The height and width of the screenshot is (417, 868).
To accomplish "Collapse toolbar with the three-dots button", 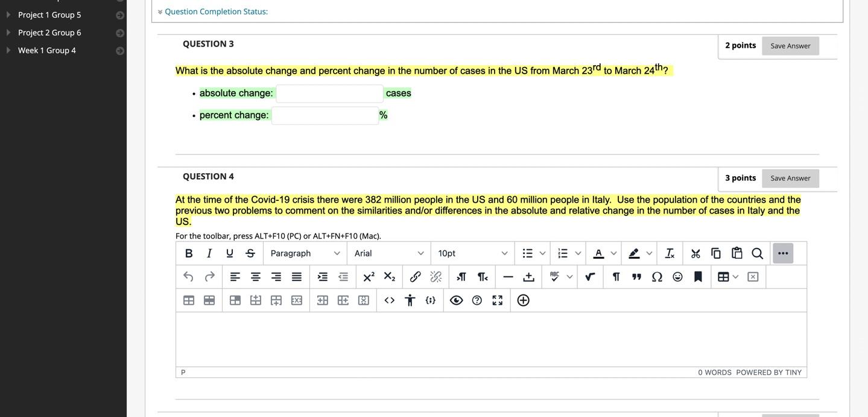I will coord(783,253).
